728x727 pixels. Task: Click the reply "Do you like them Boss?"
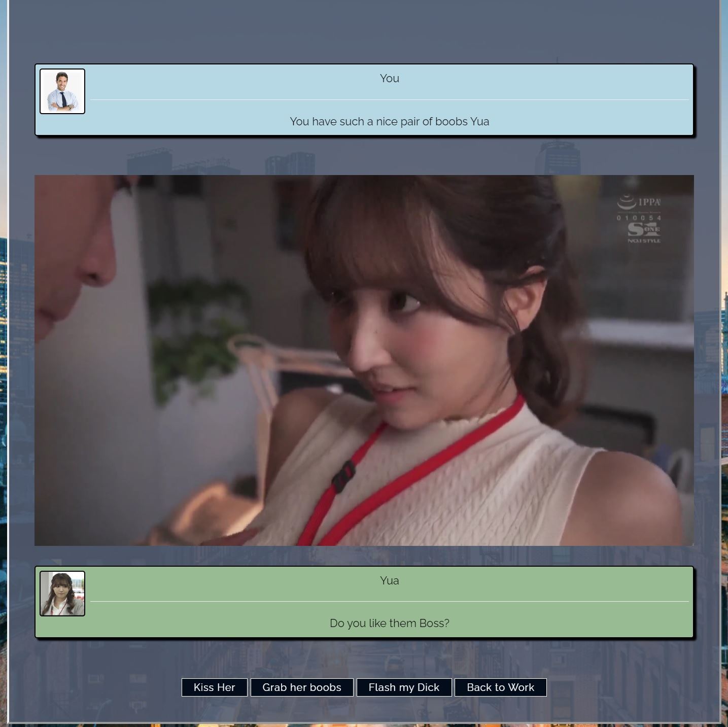[389, 624]
